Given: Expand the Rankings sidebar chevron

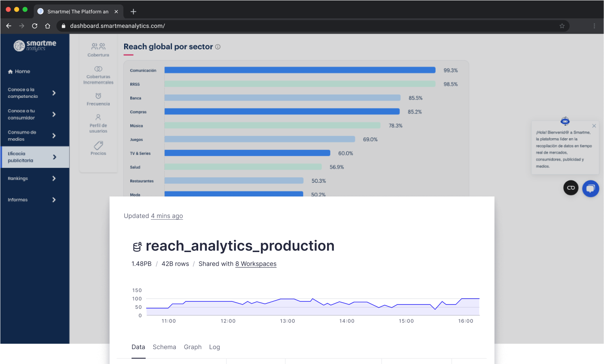Looking at the screenshot, I should click(x=54, y=178).
